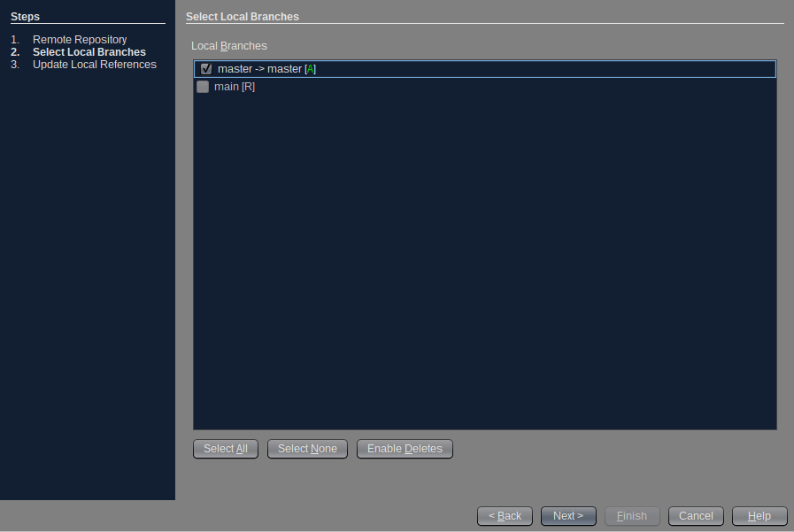Select the main [R] branch label
794x532 pixels.
227,87
